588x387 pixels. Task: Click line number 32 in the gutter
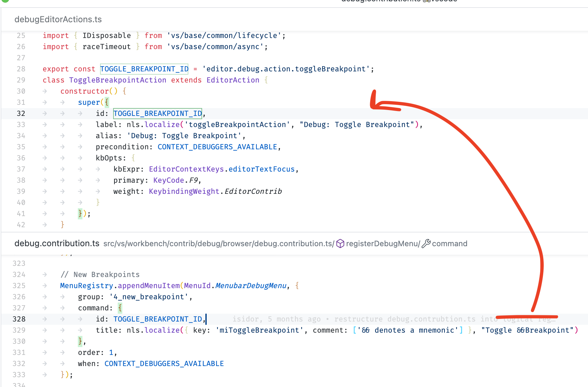coord(21,113)
